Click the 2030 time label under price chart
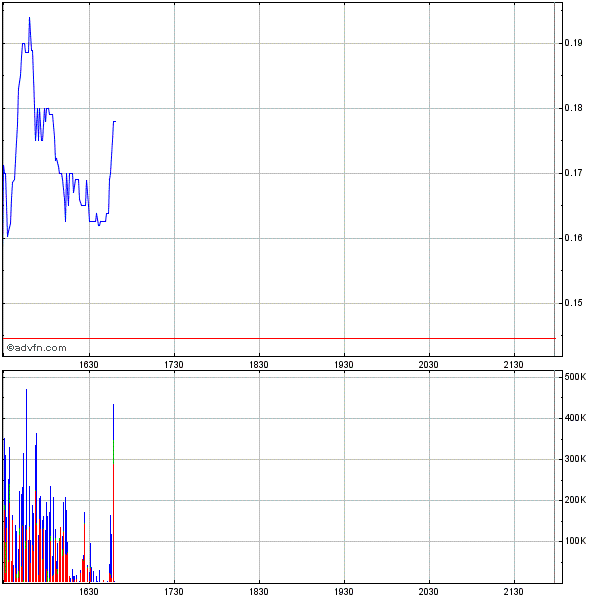 [429, 365]
